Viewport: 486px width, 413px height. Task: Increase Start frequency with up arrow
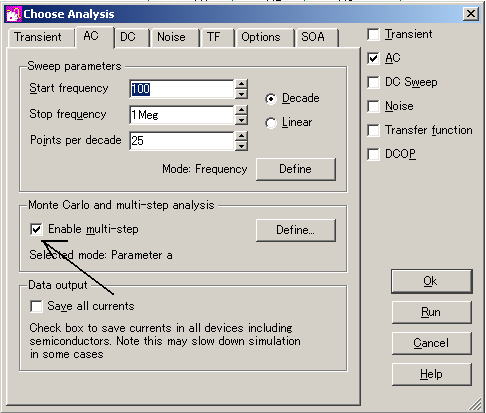241,84
